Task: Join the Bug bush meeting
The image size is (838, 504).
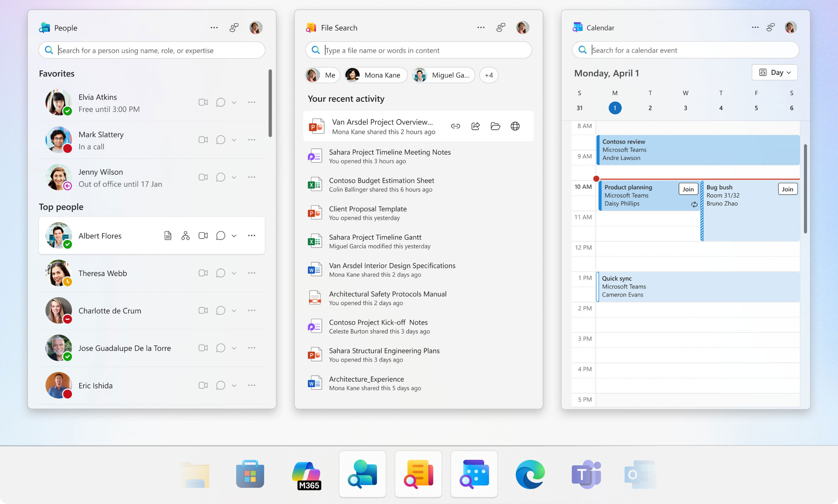Action: [x=788, y=189]
